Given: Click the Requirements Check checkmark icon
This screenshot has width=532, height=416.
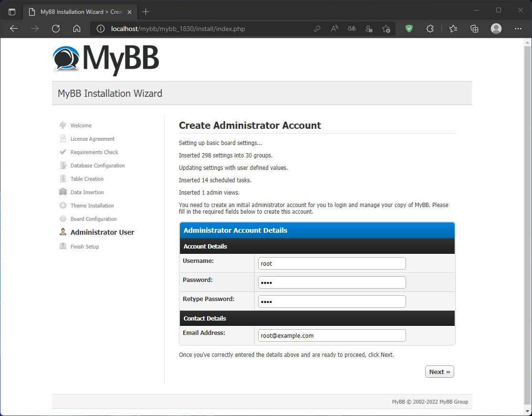Looking at the screenshot, I should click(x=63, y=152).
